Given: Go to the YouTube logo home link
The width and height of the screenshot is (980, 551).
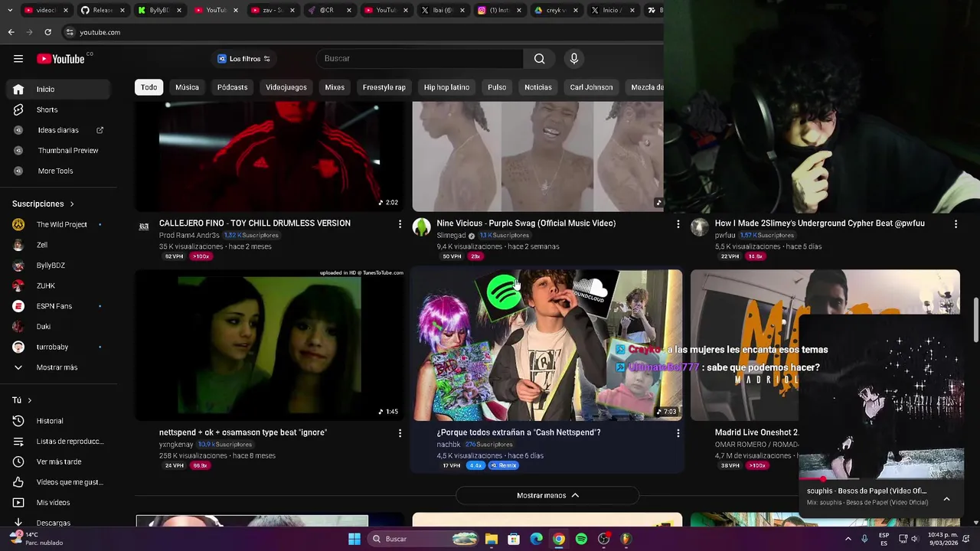Looking at the screenshot, I should (x=60, y=59).
